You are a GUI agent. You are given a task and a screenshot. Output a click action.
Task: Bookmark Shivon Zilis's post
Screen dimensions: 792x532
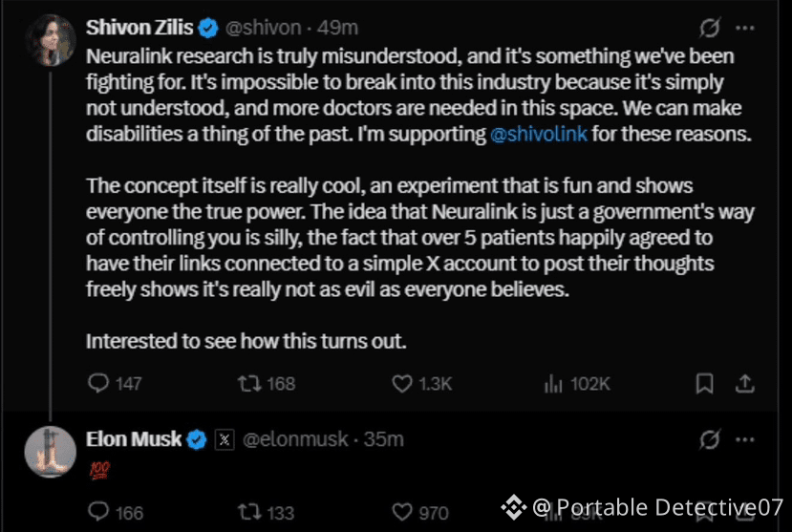(x=705, y=384)
